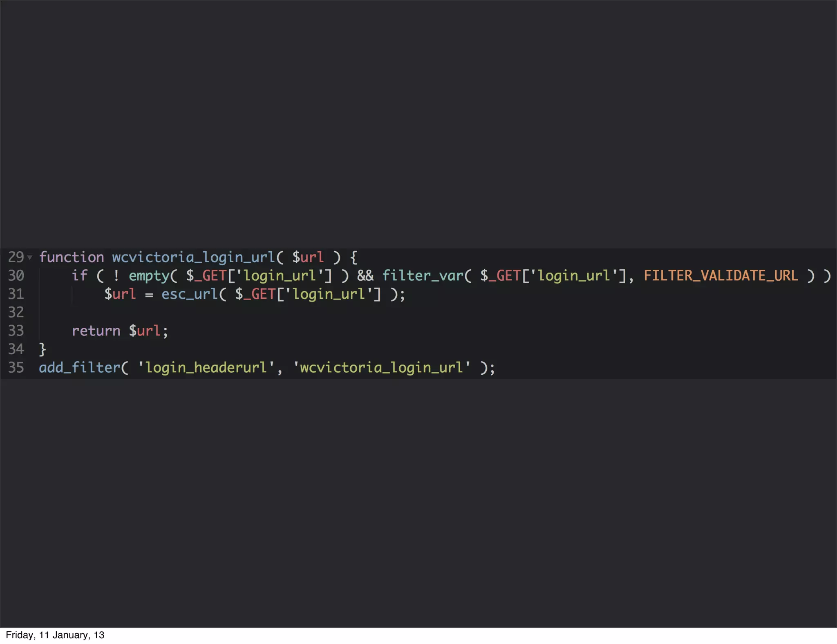Click the esc_url function call on line 31
Viewport: 837px width, 644px height.
click(190, 294)
